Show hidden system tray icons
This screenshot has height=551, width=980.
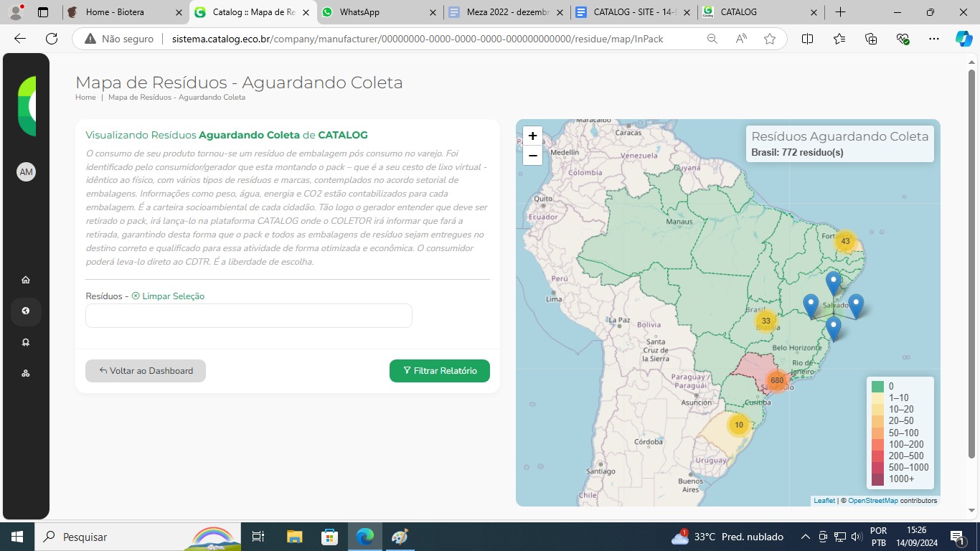805,537
